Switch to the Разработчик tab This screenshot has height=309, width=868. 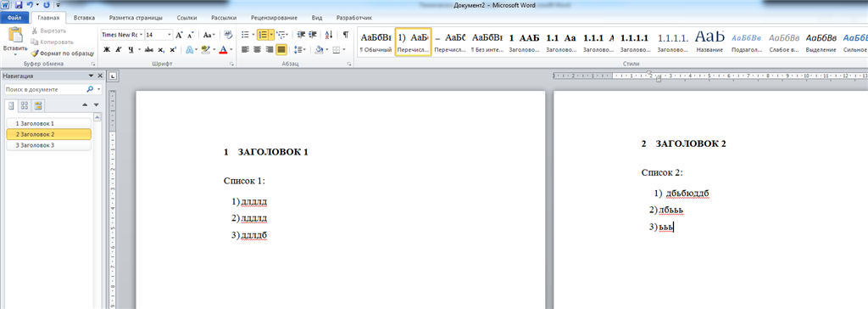353,18
